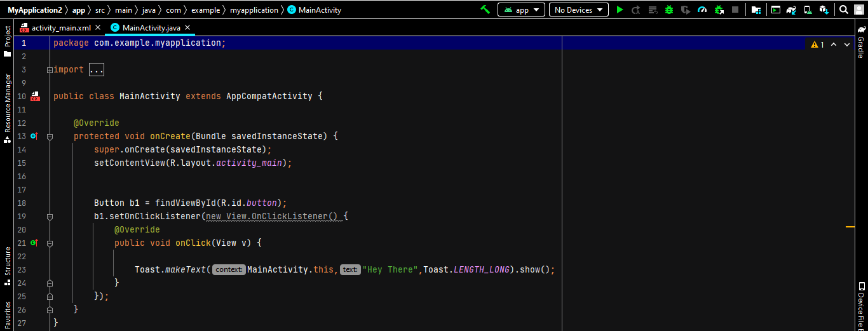Viewport: 868px width, 331px height.
Task: Click the context: parameter hint
Action: tap(229, 270)
